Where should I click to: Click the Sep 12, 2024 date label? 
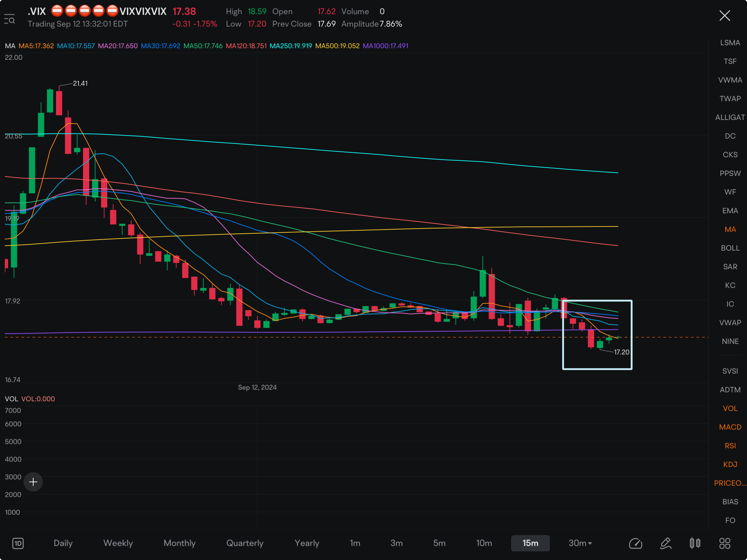pos(257,388)
